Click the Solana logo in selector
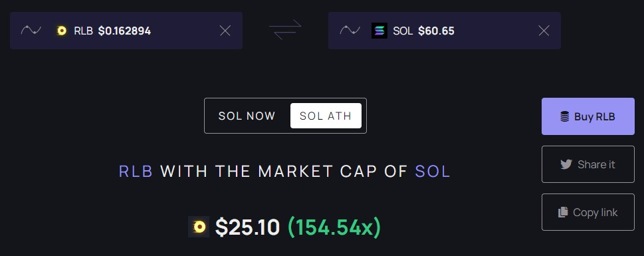 [x=379, y=31]
